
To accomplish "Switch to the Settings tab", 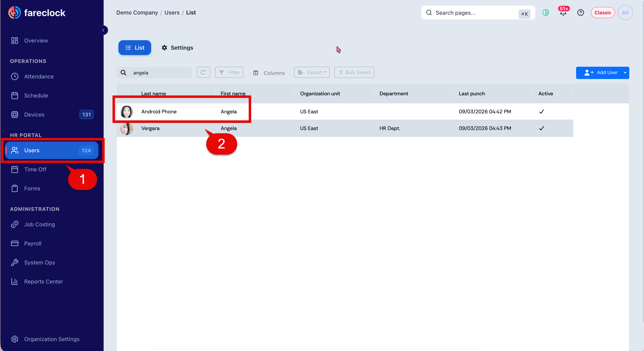I will pyautogui.click(x=177, y=47).
